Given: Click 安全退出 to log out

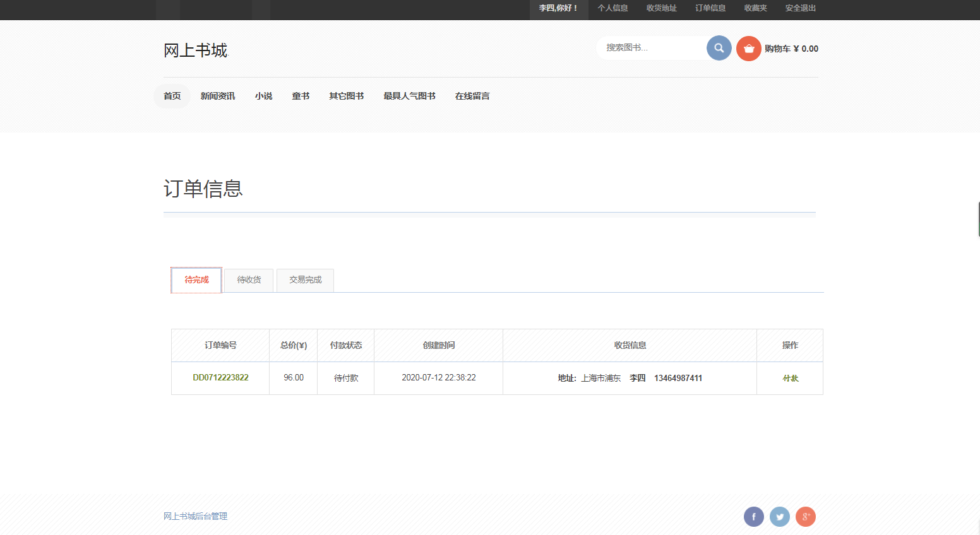Looking at the screenshot, I should tap(801, 8).
